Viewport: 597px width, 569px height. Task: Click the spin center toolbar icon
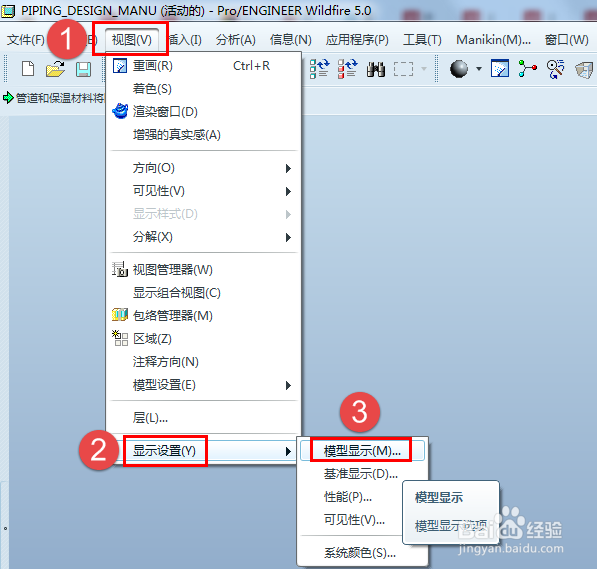(528, 69)
